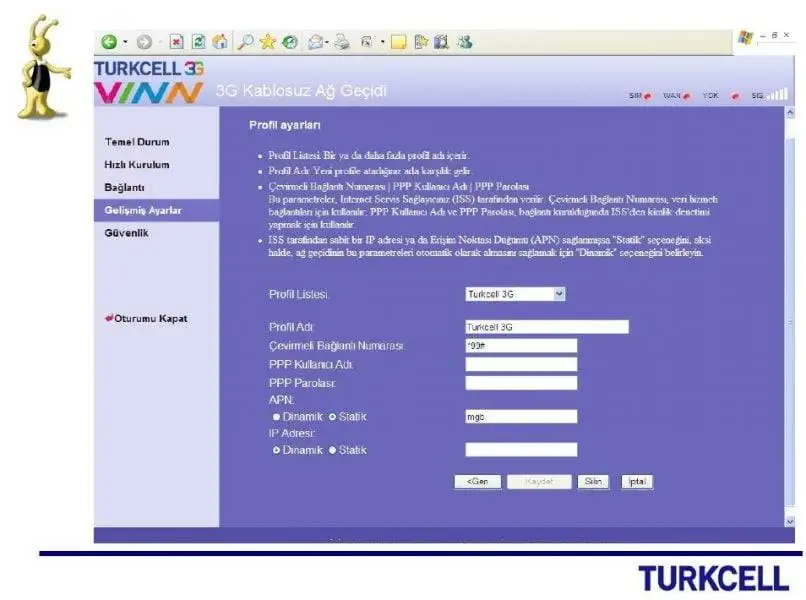
Task: Click the page scrollbar down arrow
Action: [790, 521]
